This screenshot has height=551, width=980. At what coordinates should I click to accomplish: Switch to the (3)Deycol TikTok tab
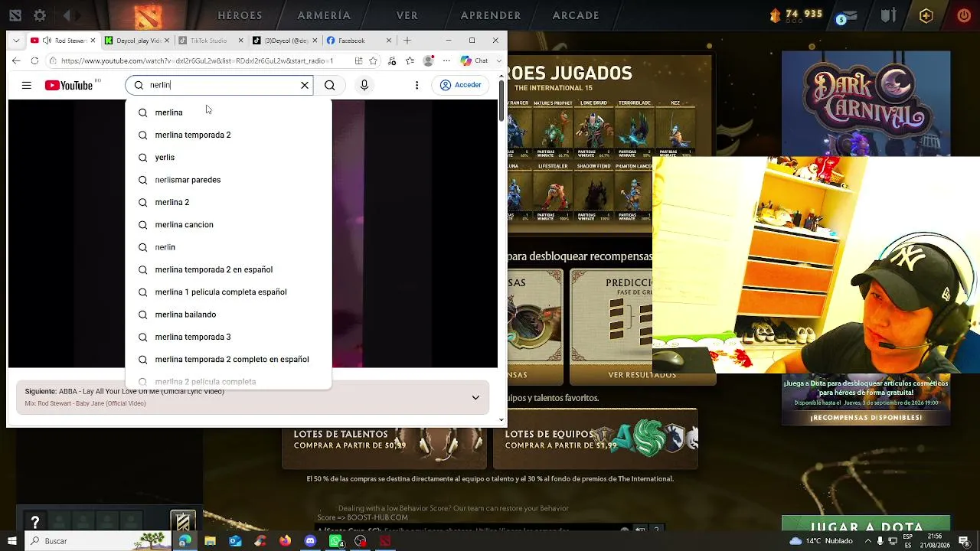[284, 41]
